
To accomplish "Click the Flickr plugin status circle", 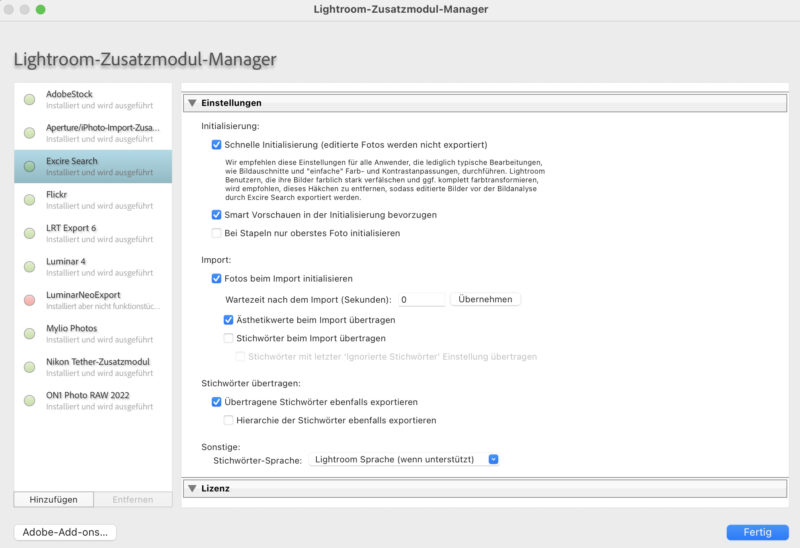I will point(30,200).
